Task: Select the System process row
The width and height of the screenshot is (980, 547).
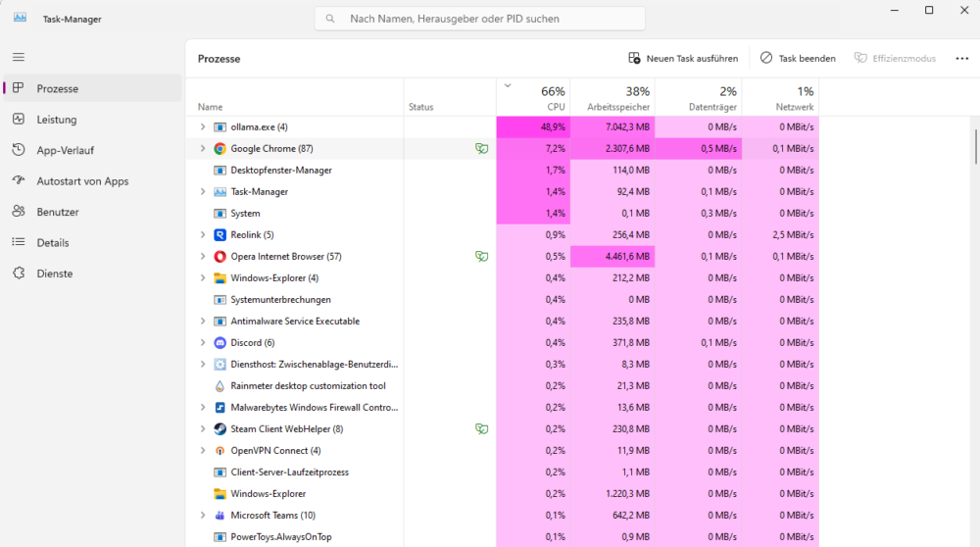Action: coord(503,213)
